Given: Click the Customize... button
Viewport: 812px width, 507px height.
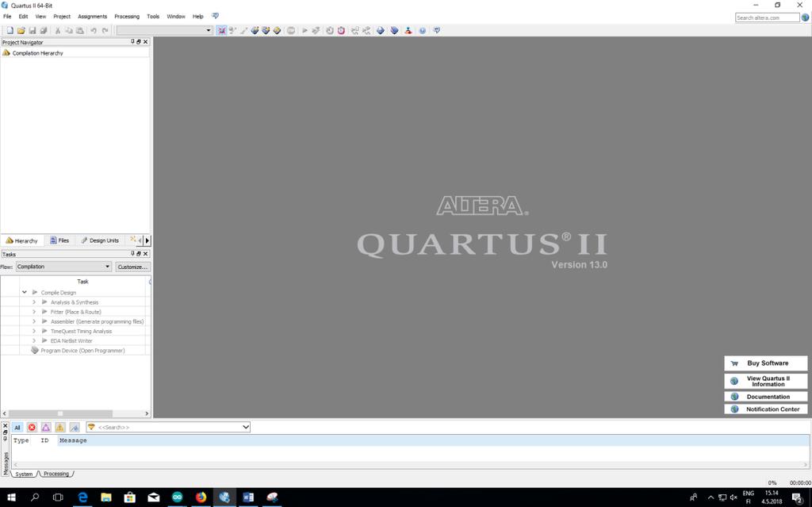Looking at the screenshot, I should coord(132,267).
